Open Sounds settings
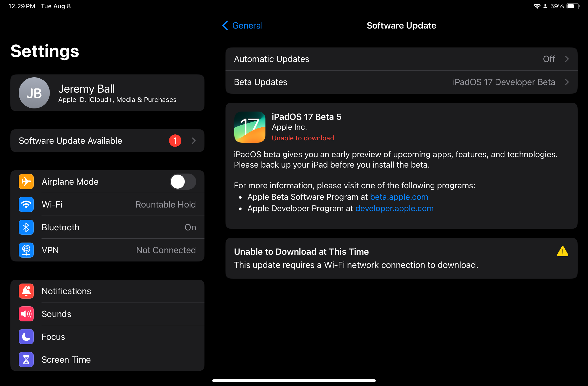Viewport: 588px width, 386px height. point(107,314)
